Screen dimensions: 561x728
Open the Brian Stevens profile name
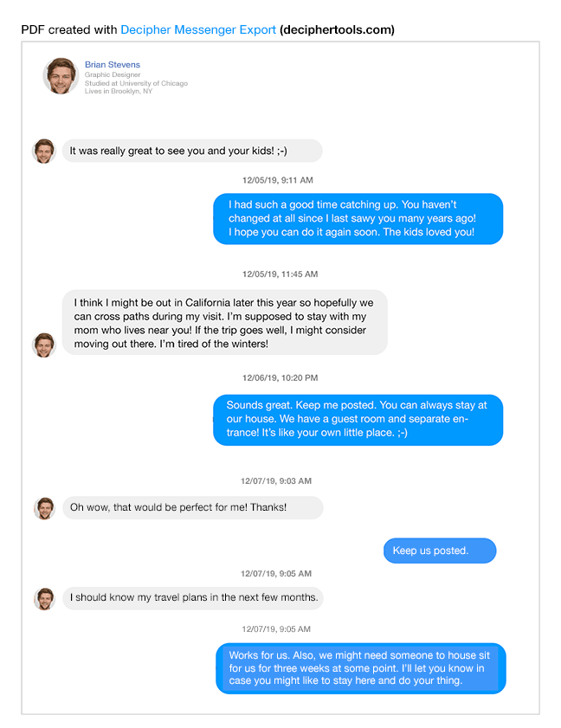click(x=112, y=65)
